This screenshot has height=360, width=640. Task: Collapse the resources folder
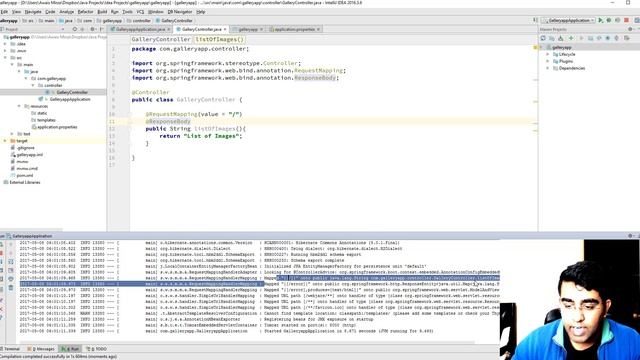[x=19, y=106]
